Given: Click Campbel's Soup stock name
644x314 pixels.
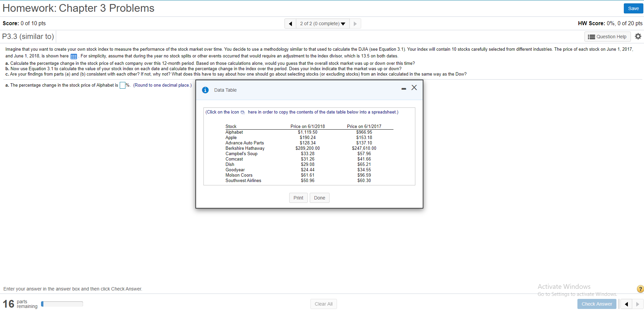Looking at the screenshot, I should [x=241, y=154].
